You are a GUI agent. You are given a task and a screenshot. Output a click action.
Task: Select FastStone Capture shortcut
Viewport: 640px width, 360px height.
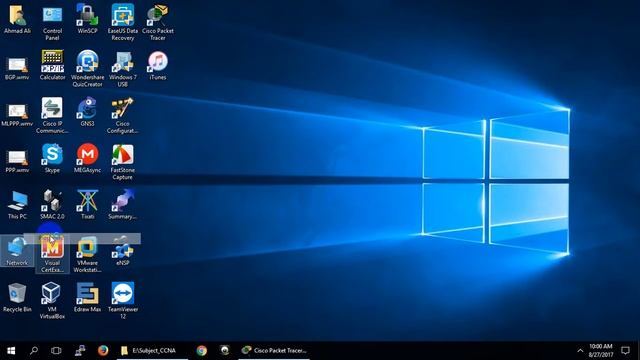coord(122,162)
